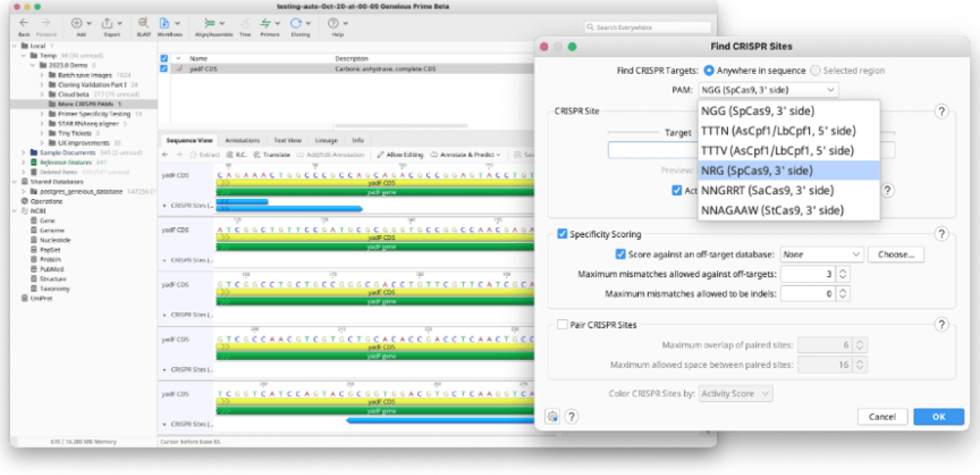Click the Tree toolbar icon
The width and height of the screenshot is (980, 475).
click(x=245, y=23)
